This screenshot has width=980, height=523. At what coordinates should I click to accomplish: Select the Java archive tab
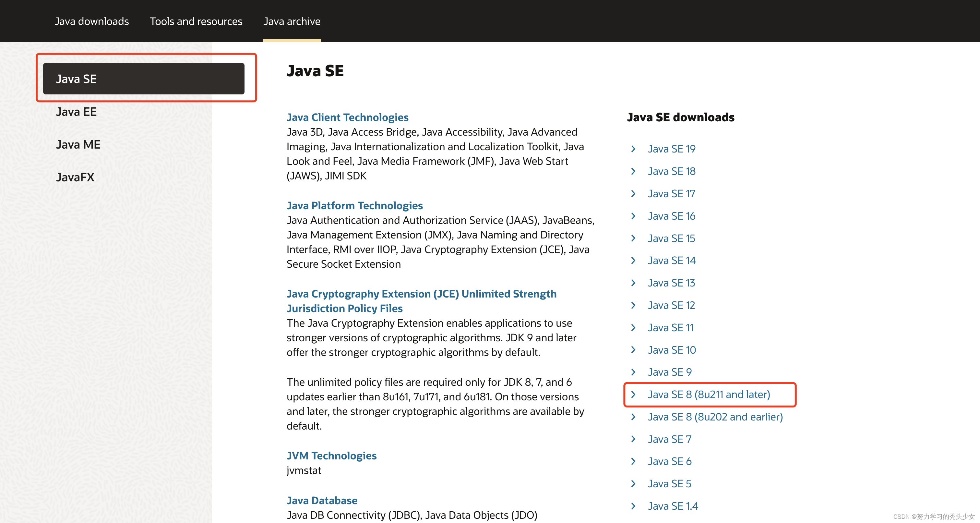coord(292,21)
